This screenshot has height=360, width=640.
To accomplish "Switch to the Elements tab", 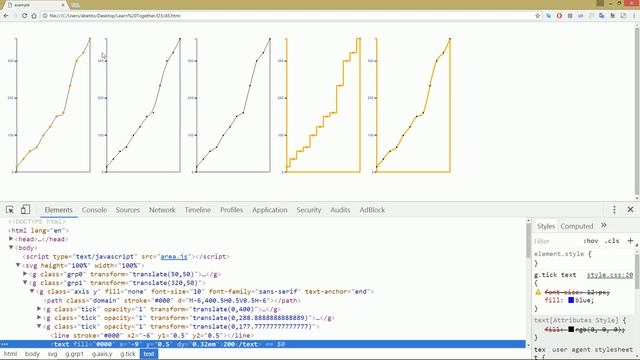I will [x=58, y=210].
